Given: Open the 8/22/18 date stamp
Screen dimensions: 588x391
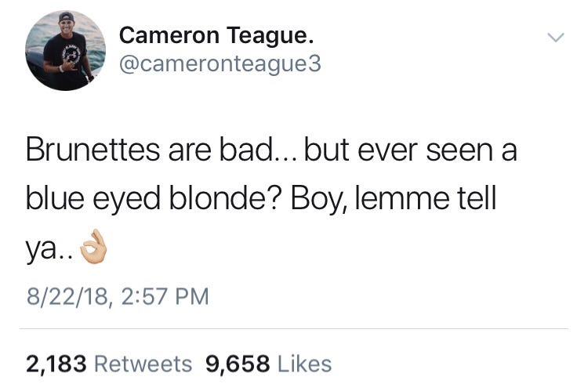Looking at the screenshot, I should tap(67, 297).
